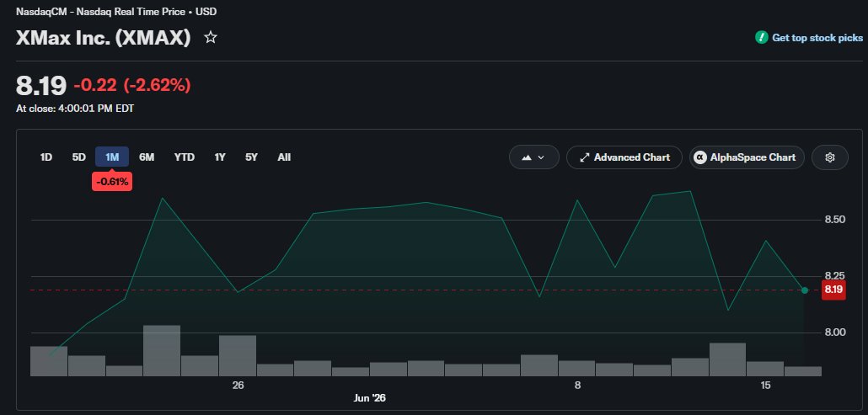Click the 15 date label on x-axis
Screen dimensions: 868x415
pyautogui.click(x=765, y=386)
